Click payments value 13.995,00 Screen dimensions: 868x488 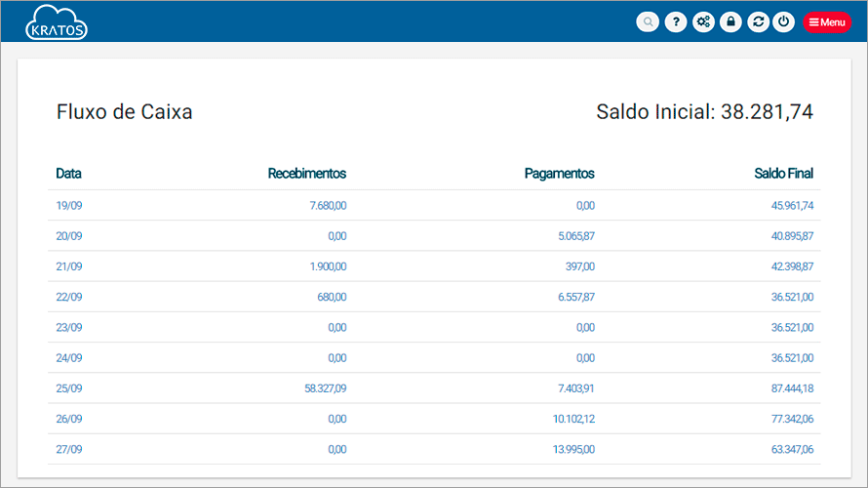(574, 449)
